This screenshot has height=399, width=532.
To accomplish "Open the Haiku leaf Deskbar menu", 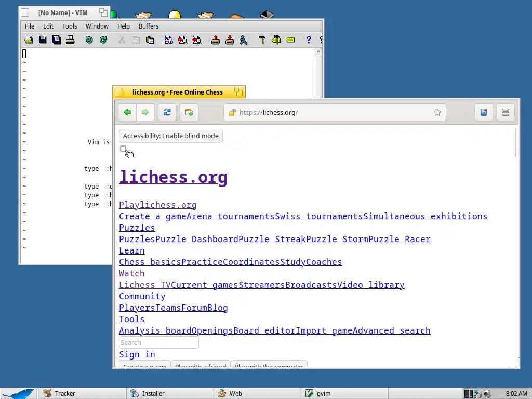I will (18, 393).
